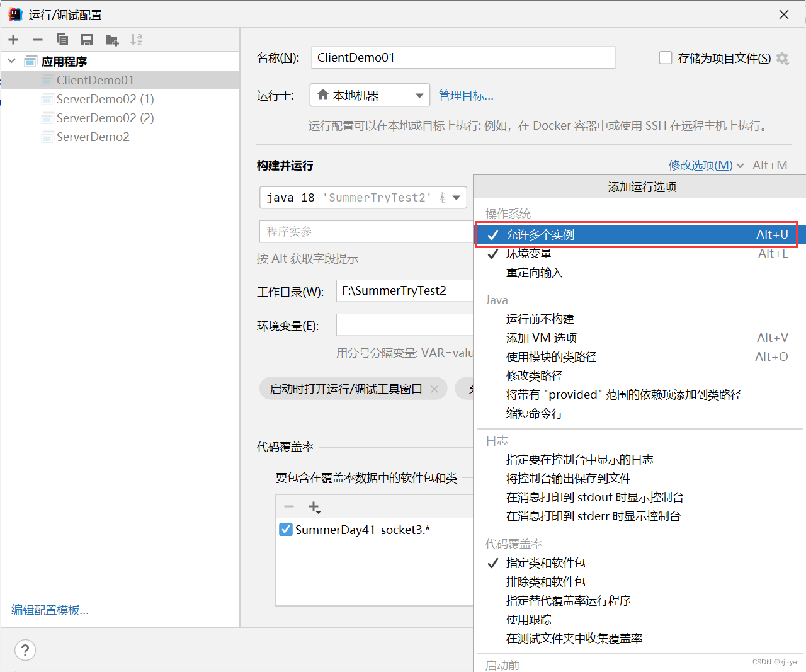
Task: Click the minus icon in coverage package list
Action: click(289, 507)
